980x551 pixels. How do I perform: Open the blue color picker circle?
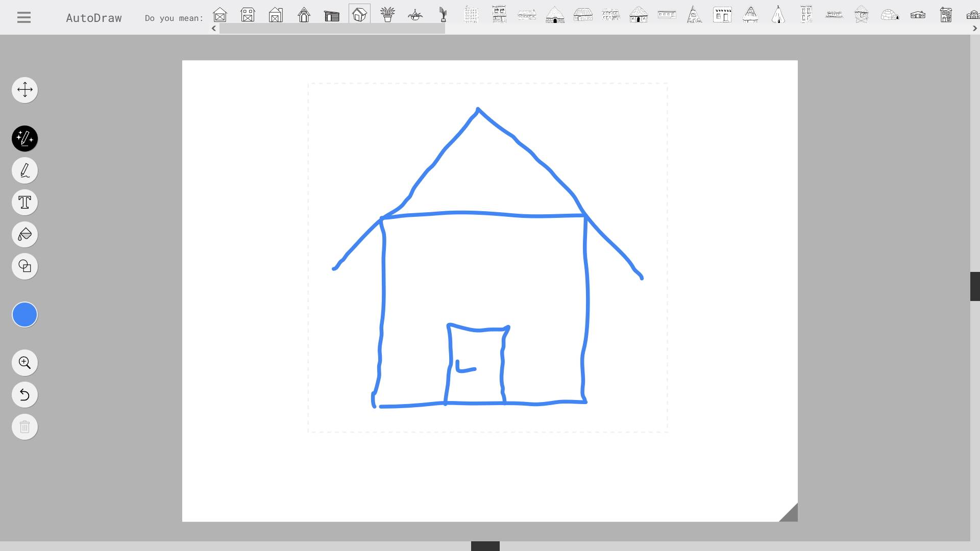point(24,314)
